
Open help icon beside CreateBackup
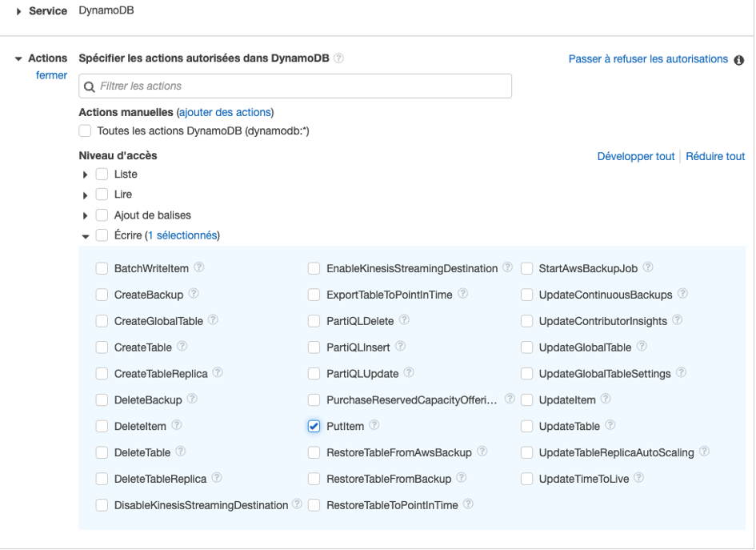tap(194, 293)
